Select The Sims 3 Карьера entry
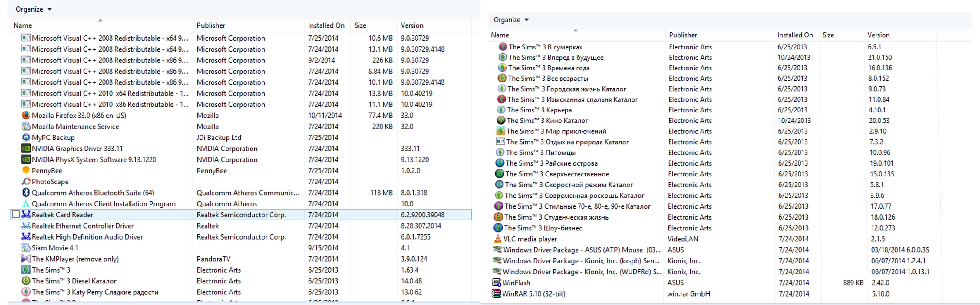Screen dimensions: 980x305 pyautogui.click(x=539, y=110)
